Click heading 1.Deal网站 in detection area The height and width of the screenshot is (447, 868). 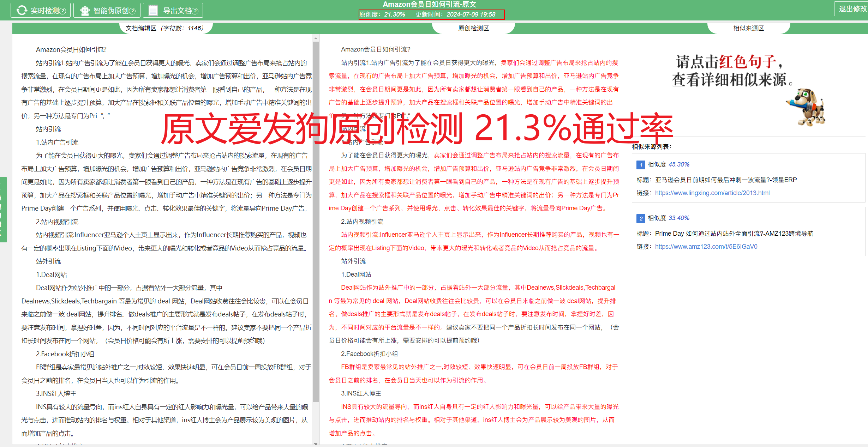(356, 274)
